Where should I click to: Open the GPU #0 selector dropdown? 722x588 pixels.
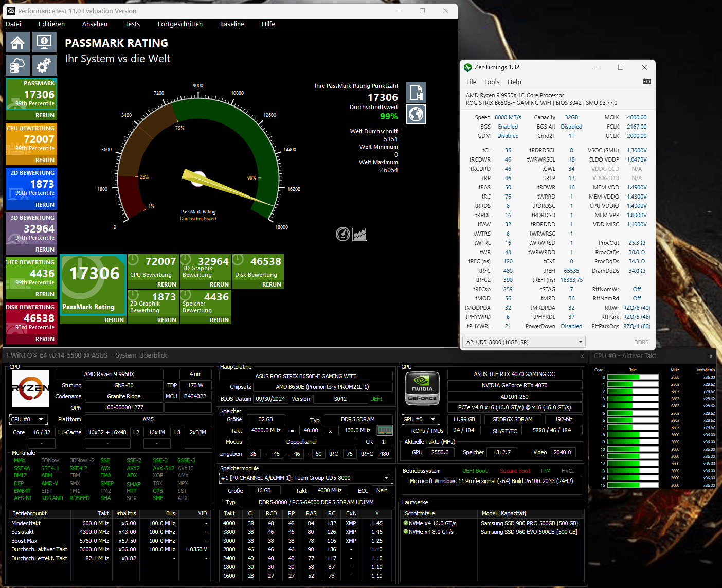pos(422,419)
